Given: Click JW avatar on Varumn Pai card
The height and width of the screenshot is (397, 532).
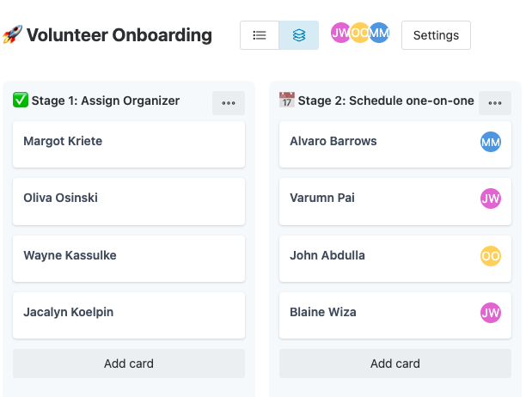Looking at the screenshot, I should [x=491, y=198].
